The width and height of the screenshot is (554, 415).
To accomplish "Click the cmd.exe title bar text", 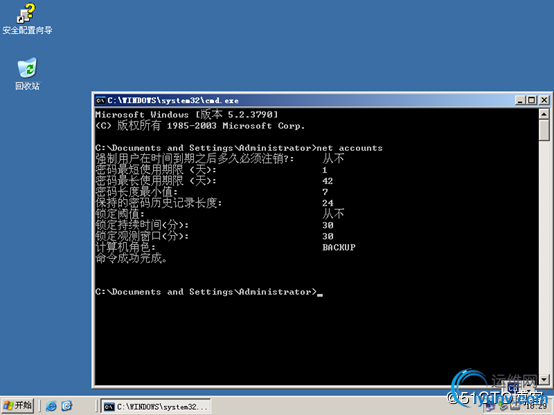I will [173, 101].
